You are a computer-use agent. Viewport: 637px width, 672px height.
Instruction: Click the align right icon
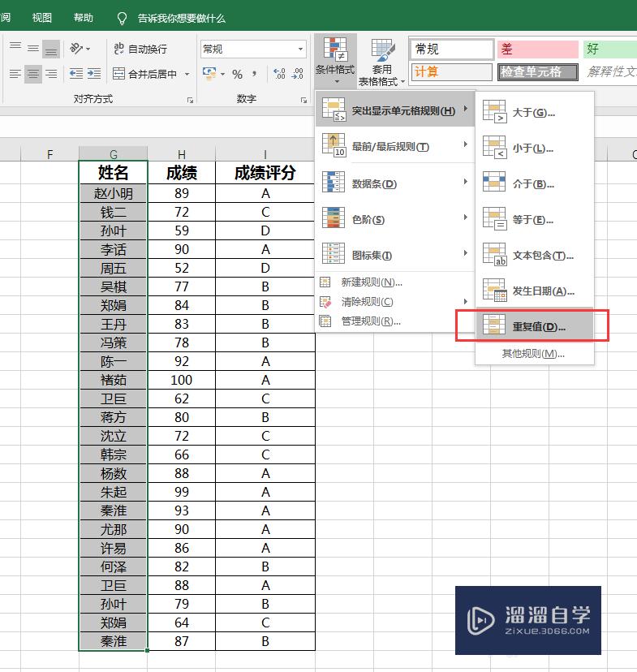51,74
